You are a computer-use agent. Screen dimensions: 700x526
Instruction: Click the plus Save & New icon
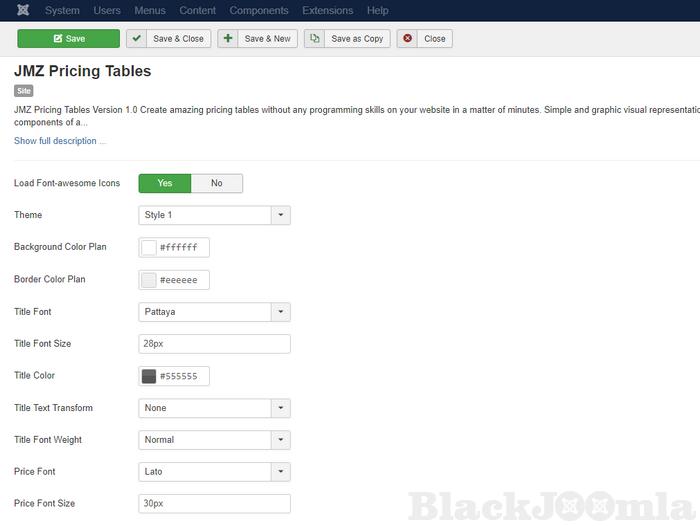point(228,39)
